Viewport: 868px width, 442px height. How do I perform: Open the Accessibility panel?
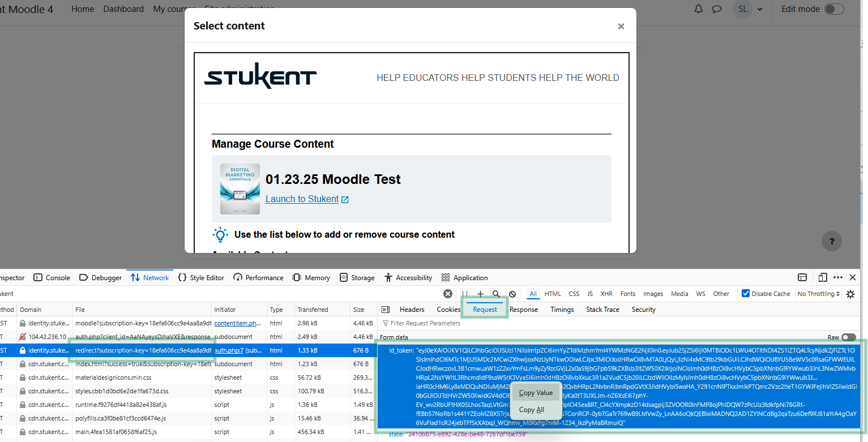click(408, 277)
